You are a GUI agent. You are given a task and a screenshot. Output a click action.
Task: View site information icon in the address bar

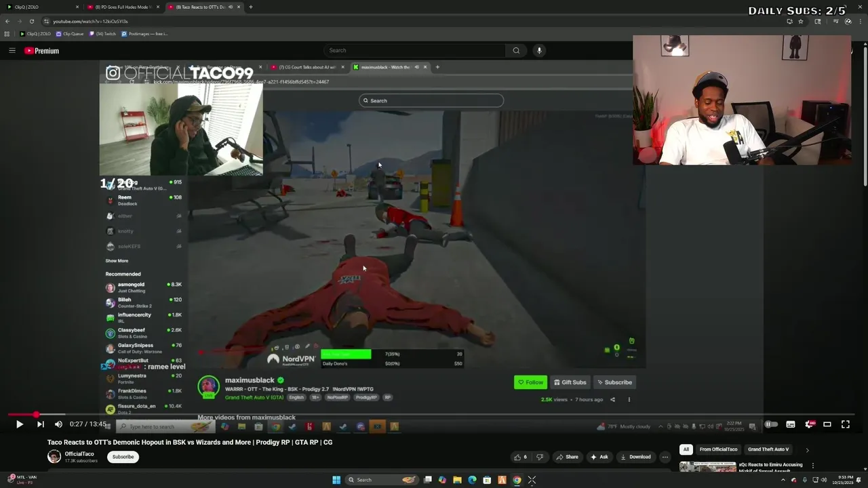pyautogui.click(x=46, y=21)
